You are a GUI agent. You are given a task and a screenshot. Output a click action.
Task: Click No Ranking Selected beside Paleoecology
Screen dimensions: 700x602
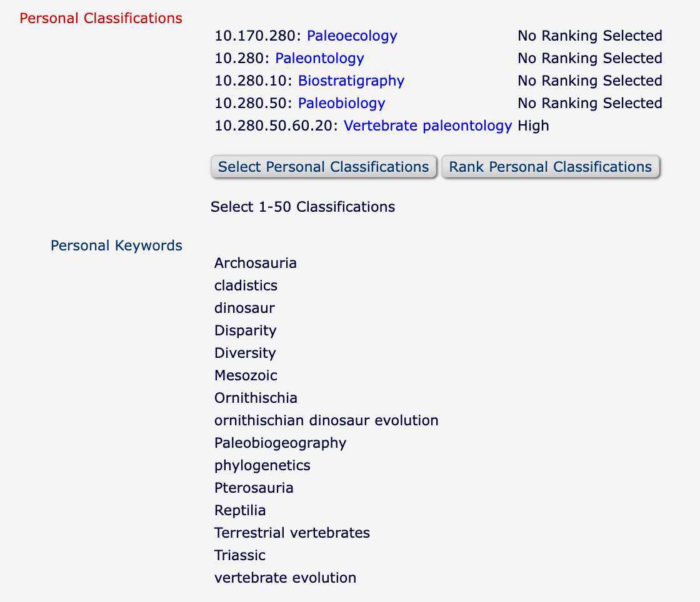589,36
